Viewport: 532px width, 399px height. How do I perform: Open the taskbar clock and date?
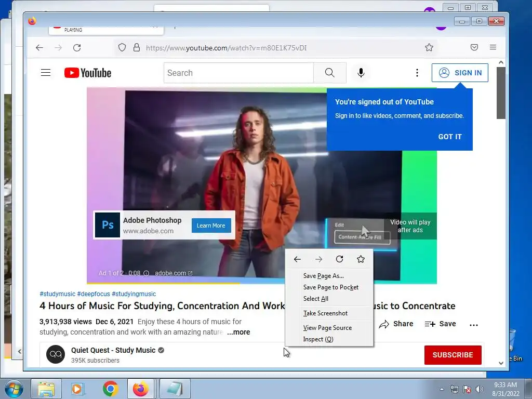pos(506,389)
